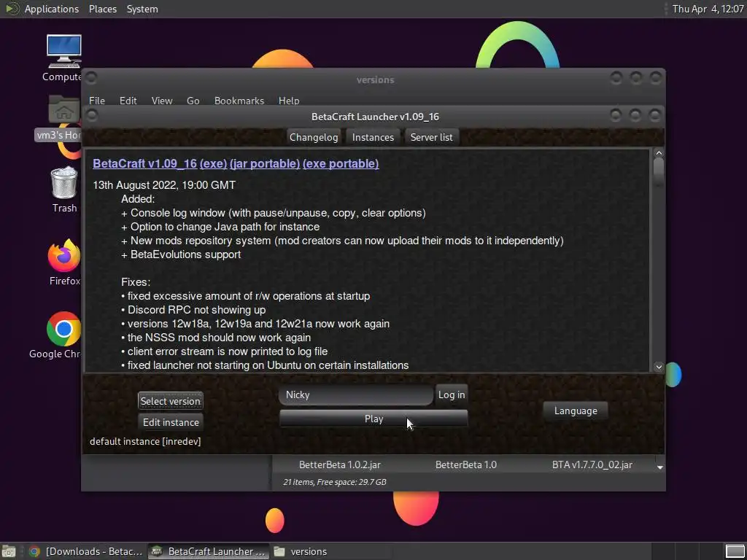Click the versions window scroll down arrow
The image size is (747, 560).
[659, 467]
